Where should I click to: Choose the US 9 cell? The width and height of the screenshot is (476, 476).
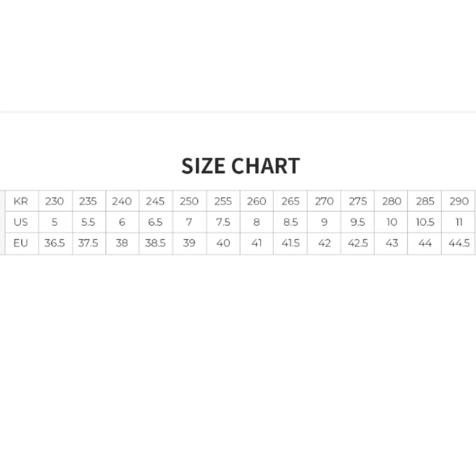click(x=324, y=222)
